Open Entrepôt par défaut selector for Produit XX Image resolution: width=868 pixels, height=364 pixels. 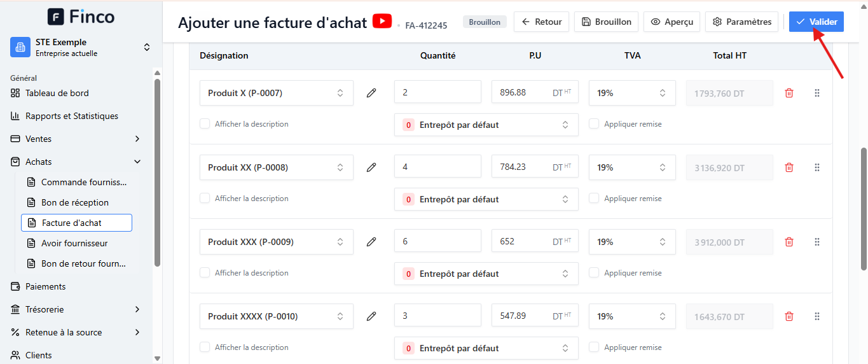click(486, 199)
